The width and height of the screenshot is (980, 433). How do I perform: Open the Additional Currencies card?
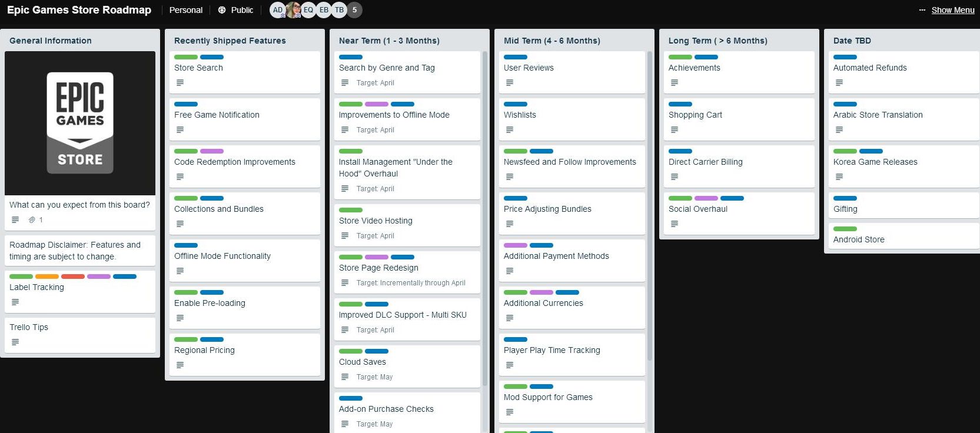(572, 308)
